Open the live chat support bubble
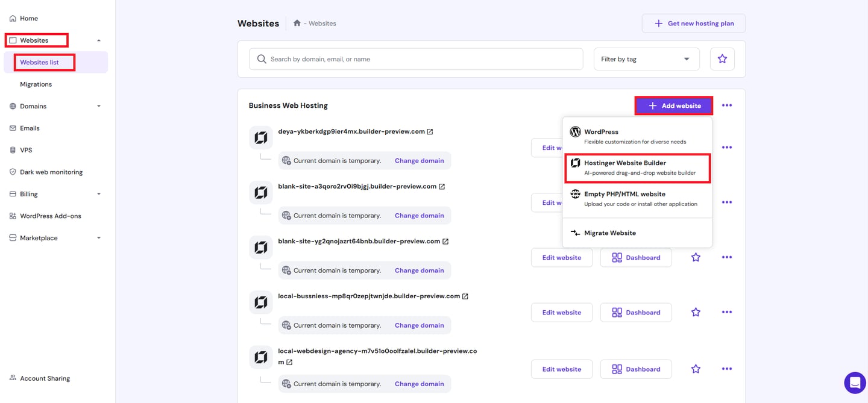The image size is (868, 403). [x=855, y=383]
